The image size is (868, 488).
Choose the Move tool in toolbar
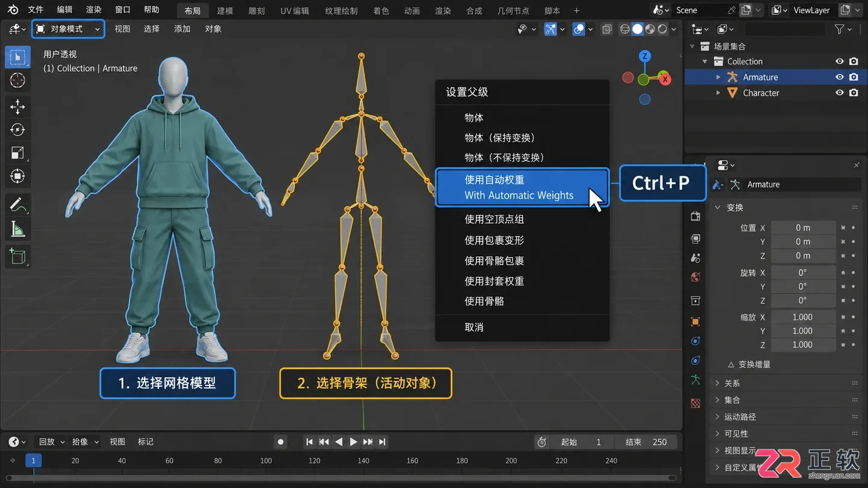tap(17, 107)
